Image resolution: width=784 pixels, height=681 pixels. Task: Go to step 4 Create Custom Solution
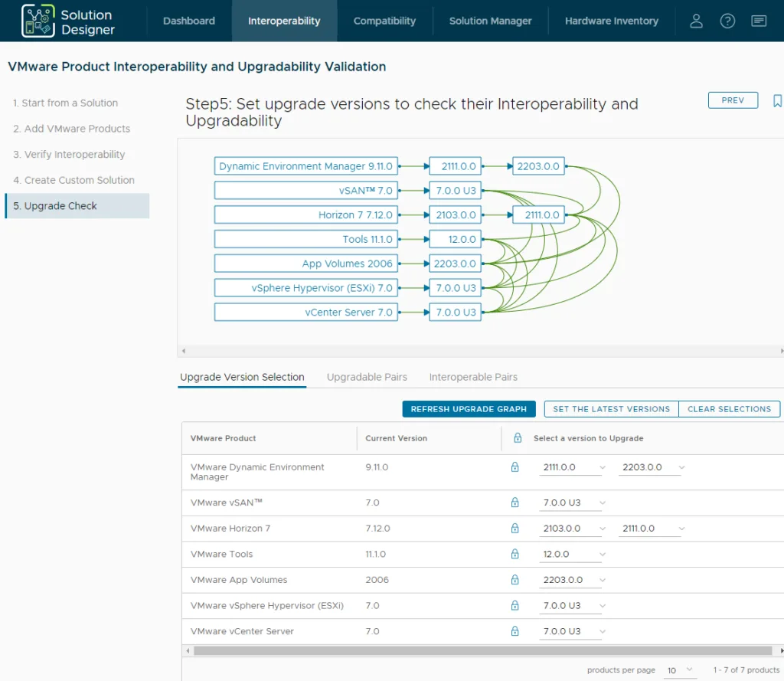tap(74, 180)
